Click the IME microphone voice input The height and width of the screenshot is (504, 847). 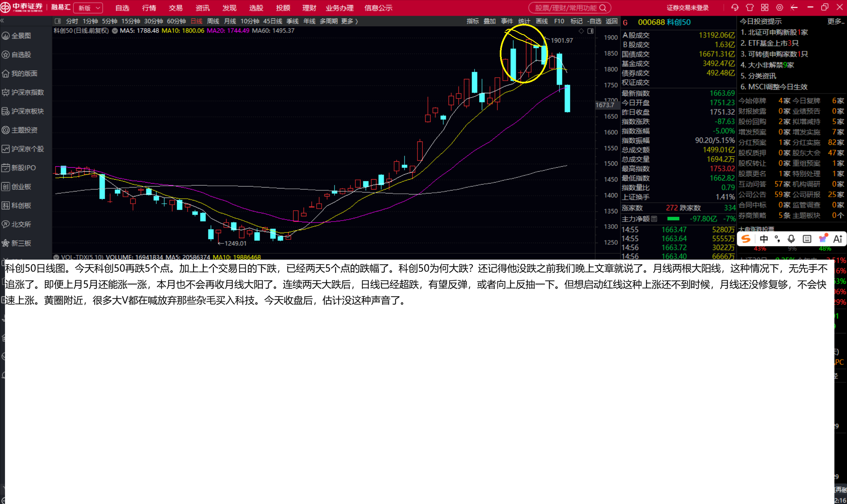[792, 239]
